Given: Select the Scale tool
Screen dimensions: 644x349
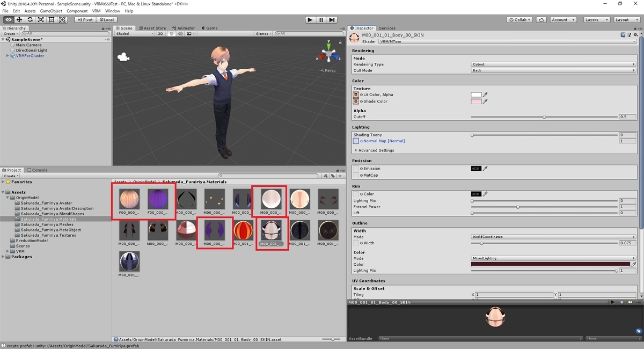Looking at the screenshot, I should click(41, 20).
